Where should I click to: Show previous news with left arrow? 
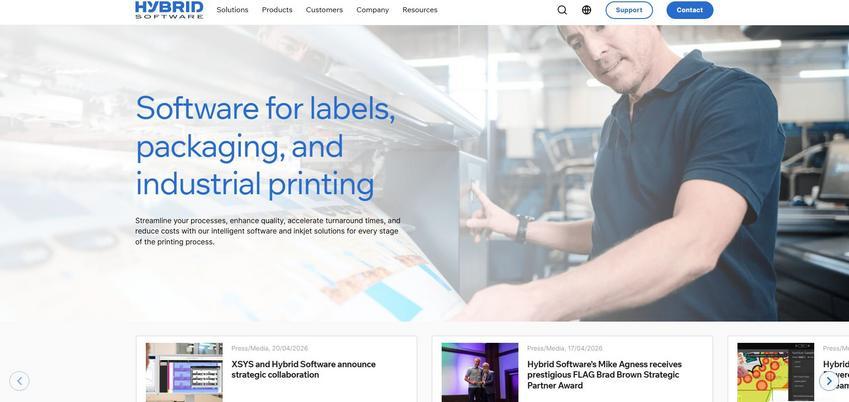click(x=19, y=381)
